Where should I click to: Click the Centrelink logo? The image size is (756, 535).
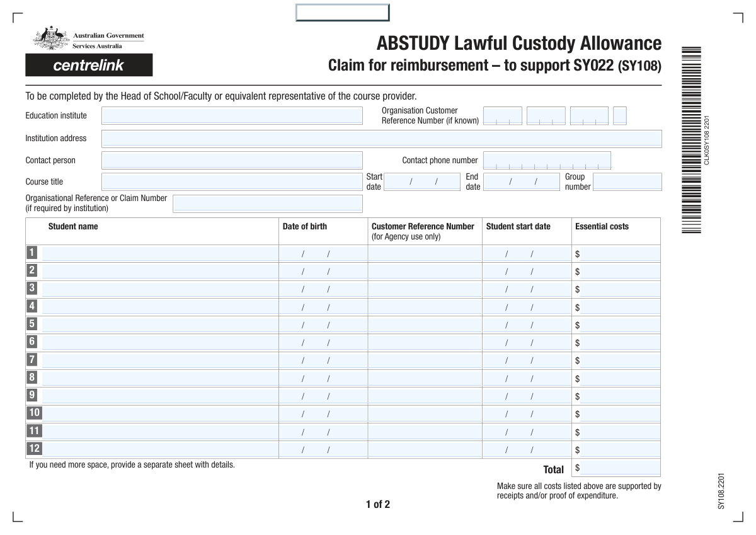(x=89, y=65)
